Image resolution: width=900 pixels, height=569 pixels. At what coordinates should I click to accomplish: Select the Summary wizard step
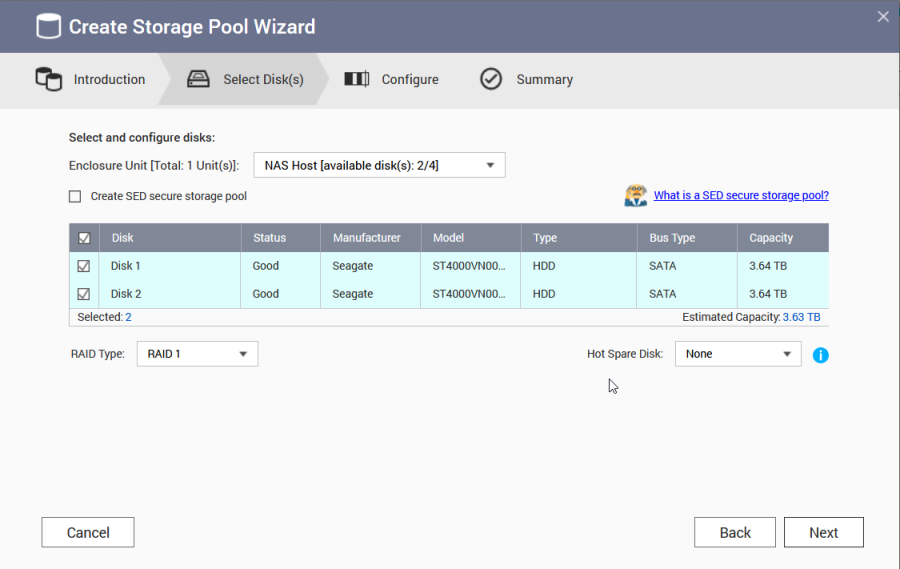(x=544, y=80)
